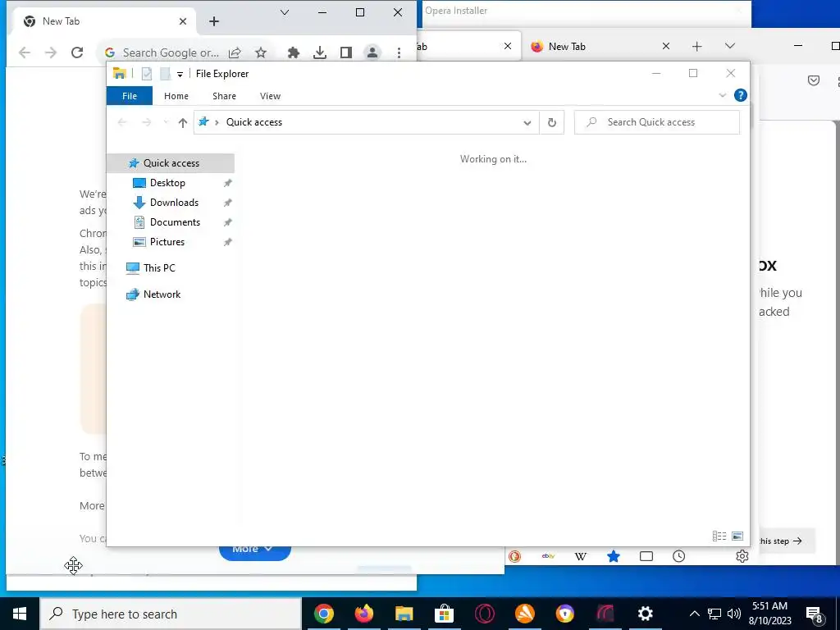Open Customize Quick Access Toolbar dropdown
Viewport: 840px width, 630px height.
click(180, 75)
